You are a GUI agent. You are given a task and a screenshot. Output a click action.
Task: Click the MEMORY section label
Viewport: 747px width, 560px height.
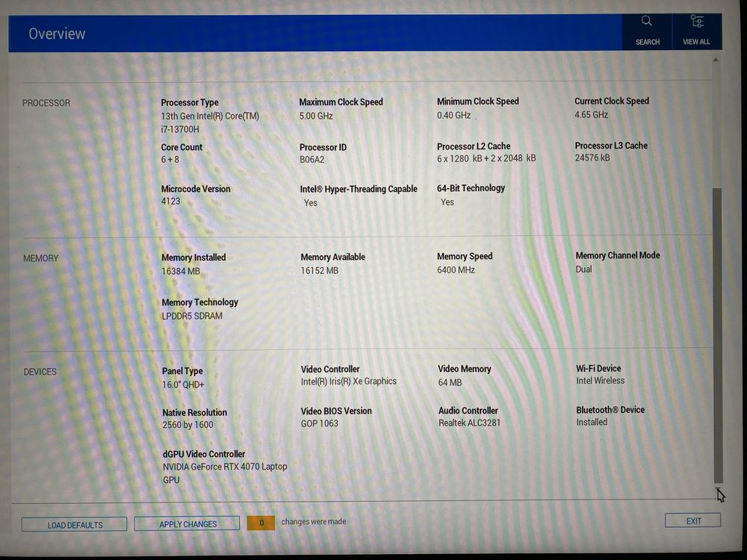(x=41, y=258)
